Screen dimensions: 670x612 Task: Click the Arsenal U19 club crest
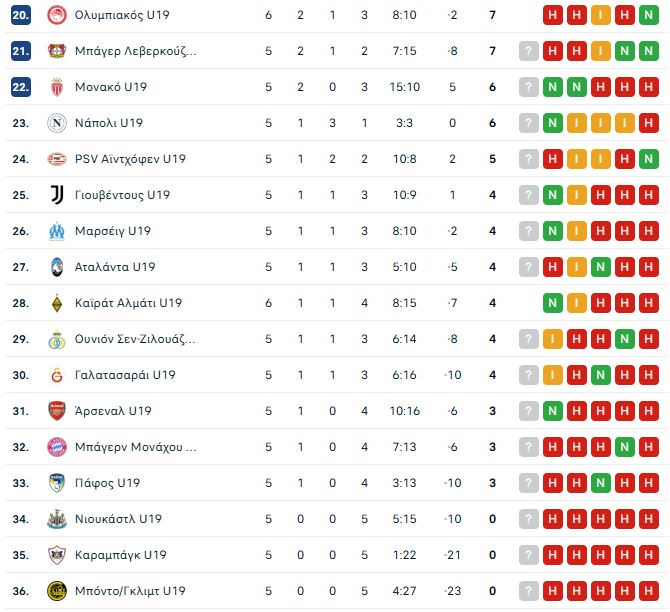click(x=56, y=411)
